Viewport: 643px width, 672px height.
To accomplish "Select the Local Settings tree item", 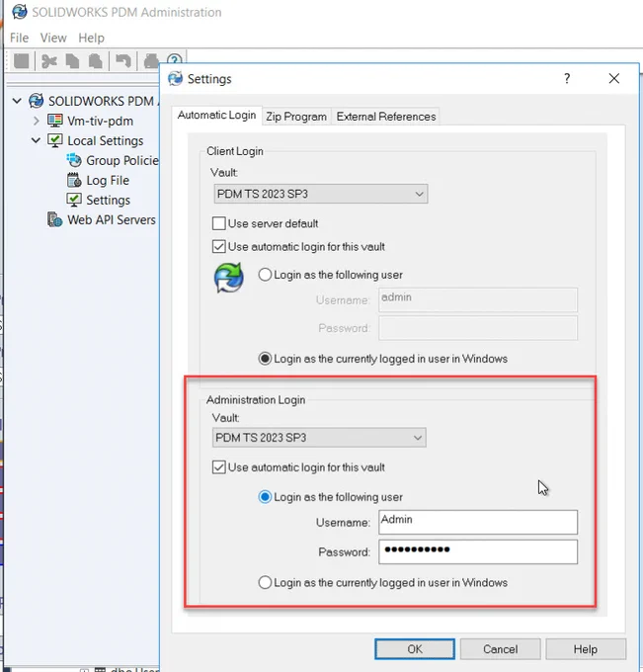I will (106, 140).
